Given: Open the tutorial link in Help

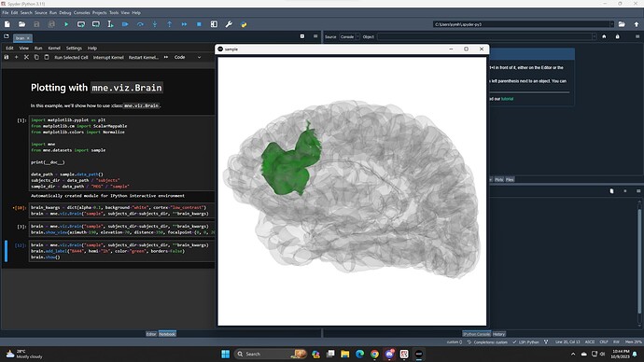Looking at the screenshot, I should (507, 99).
